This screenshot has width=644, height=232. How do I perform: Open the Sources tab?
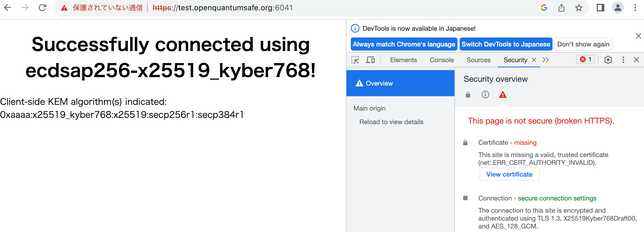[478, 60]
